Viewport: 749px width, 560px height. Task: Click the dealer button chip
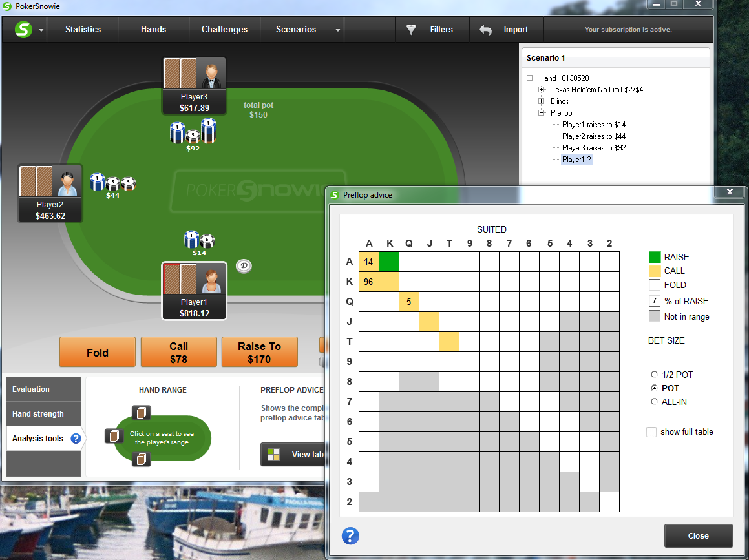pyautogui.click(x=244, y=265)
